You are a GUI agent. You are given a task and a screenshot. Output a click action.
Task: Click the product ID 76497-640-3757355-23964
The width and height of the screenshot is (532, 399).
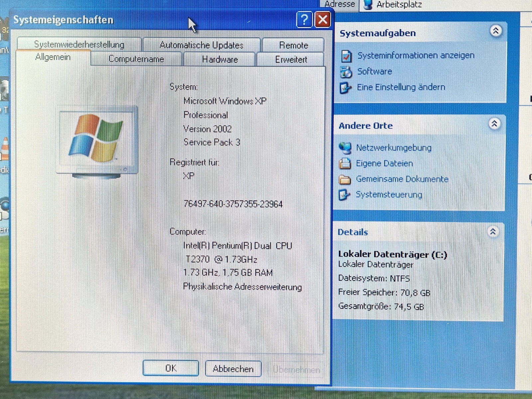(233, 204)
